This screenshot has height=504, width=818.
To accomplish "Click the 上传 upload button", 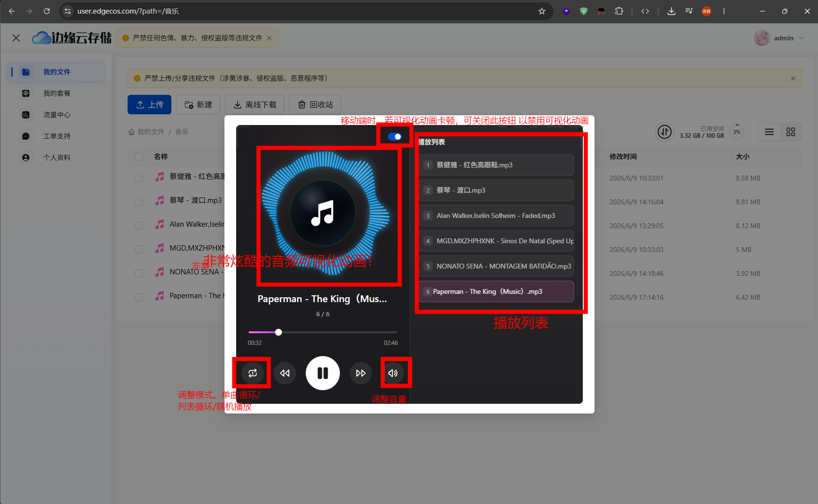I will pos(149,105).
